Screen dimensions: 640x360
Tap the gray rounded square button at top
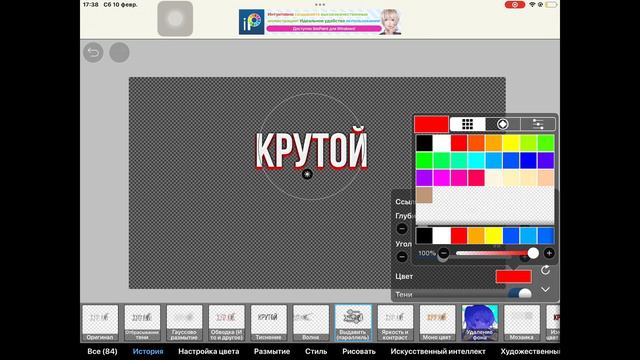tap(175, 19)
